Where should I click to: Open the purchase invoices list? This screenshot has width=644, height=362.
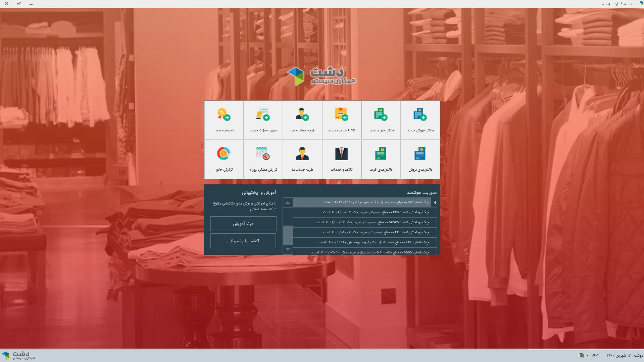coord(381,159)
